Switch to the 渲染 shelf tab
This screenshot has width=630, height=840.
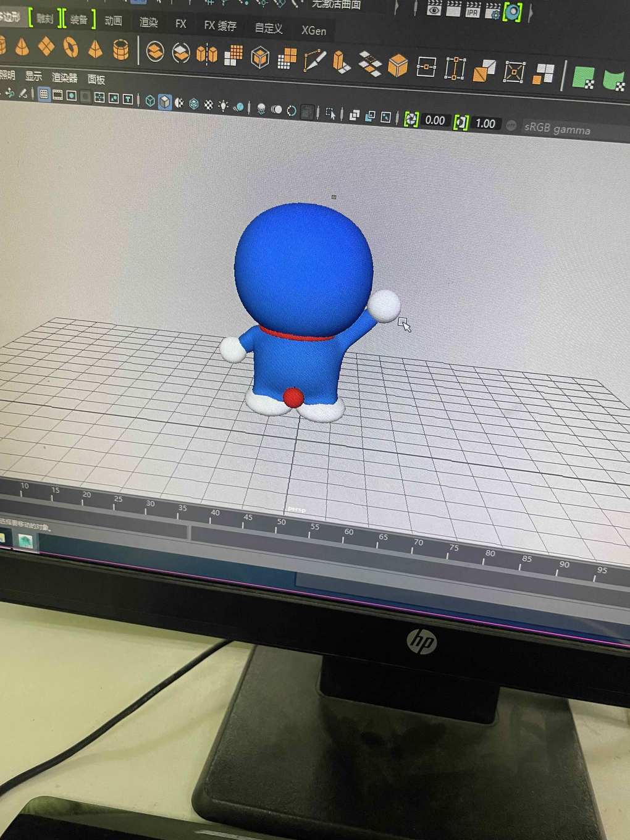[148, 22]
